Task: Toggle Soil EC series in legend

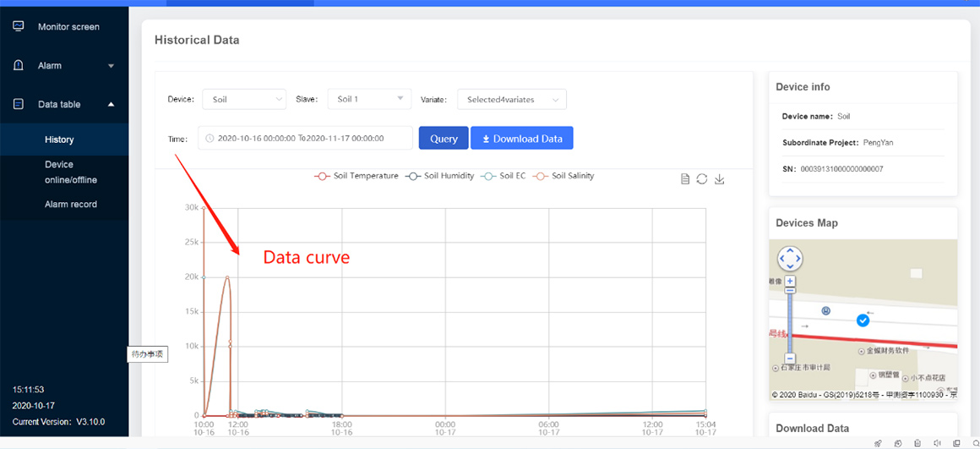Action: pyautogui.click(x=503, y=176)
